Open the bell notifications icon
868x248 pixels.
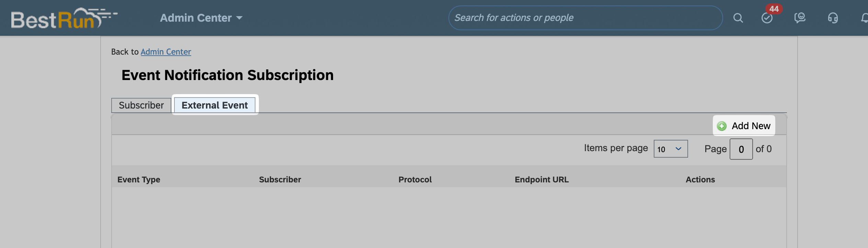coord(865,18)
